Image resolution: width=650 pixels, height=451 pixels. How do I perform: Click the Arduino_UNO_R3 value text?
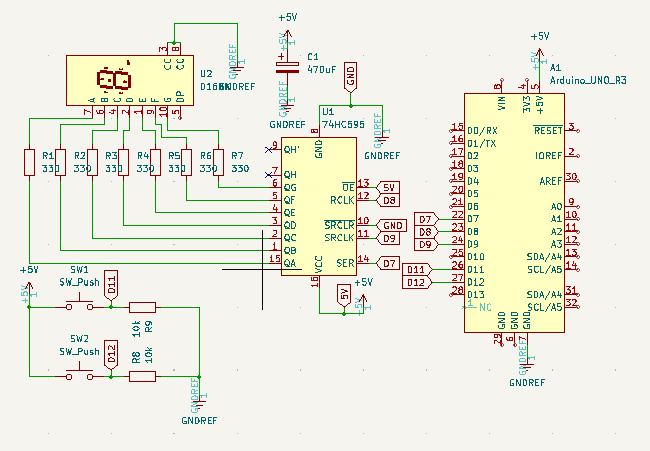tap(588, 80)
